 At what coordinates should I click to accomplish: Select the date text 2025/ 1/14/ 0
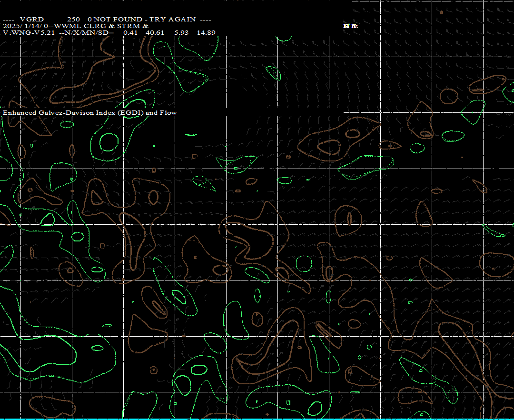coord(26,26)
